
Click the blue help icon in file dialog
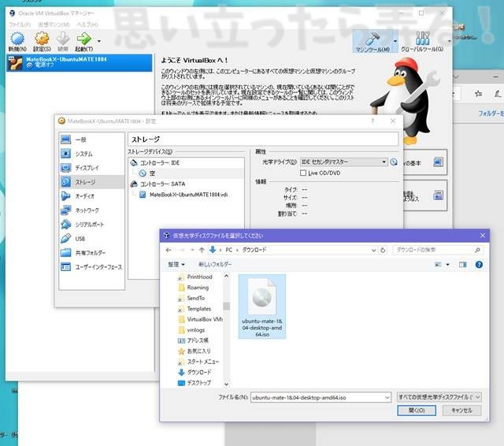(x=479, y=265)
